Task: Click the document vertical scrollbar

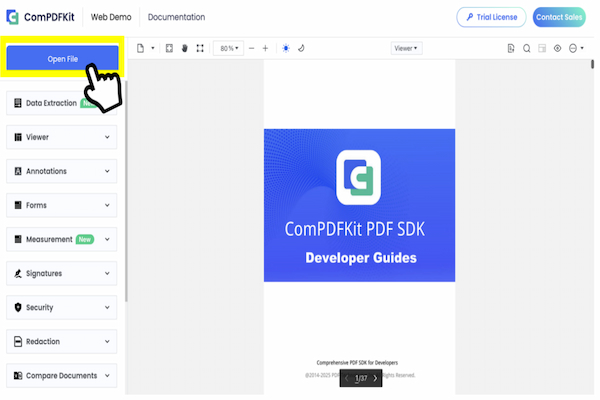Action: pos(592,64)
